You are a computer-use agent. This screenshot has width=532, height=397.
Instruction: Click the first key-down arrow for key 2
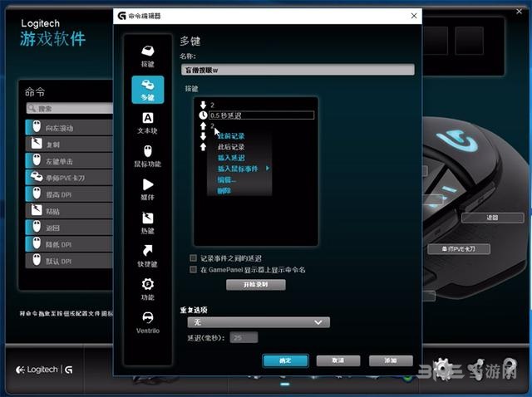tap(203, 105)
